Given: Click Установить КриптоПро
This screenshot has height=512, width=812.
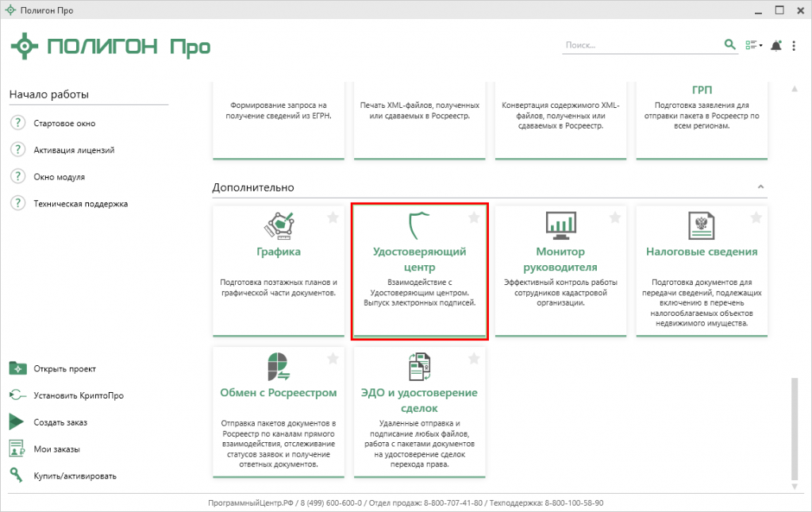Looking at the screenshot, I should pos(79,395).
